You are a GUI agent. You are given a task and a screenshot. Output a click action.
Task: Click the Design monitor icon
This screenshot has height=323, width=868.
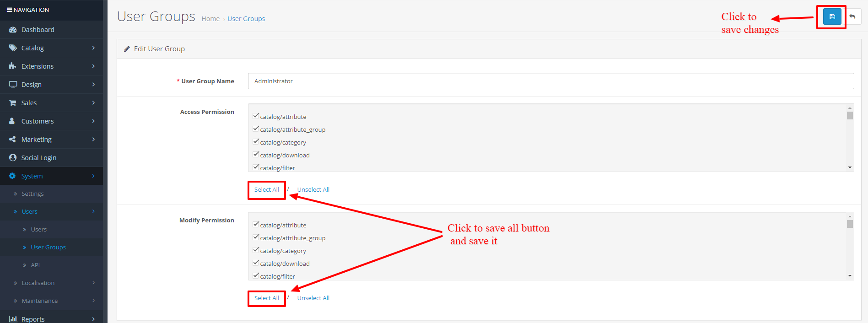click(x=13, y=85)
